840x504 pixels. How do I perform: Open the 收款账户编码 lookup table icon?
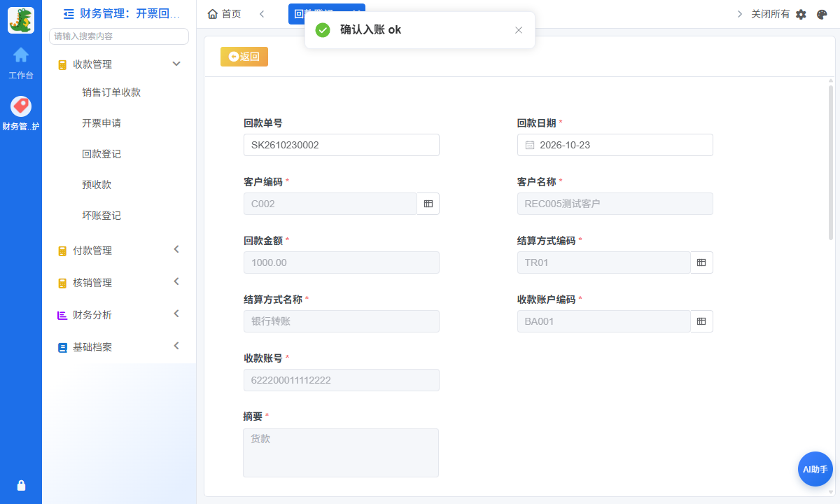click(x=701, y=321)
